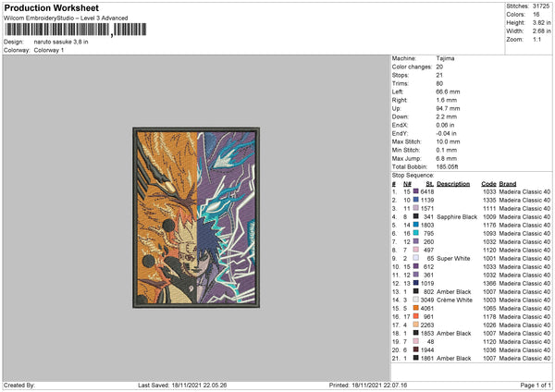Select the blue swatch beside 1139 stitches

click(x=416, y=200)
